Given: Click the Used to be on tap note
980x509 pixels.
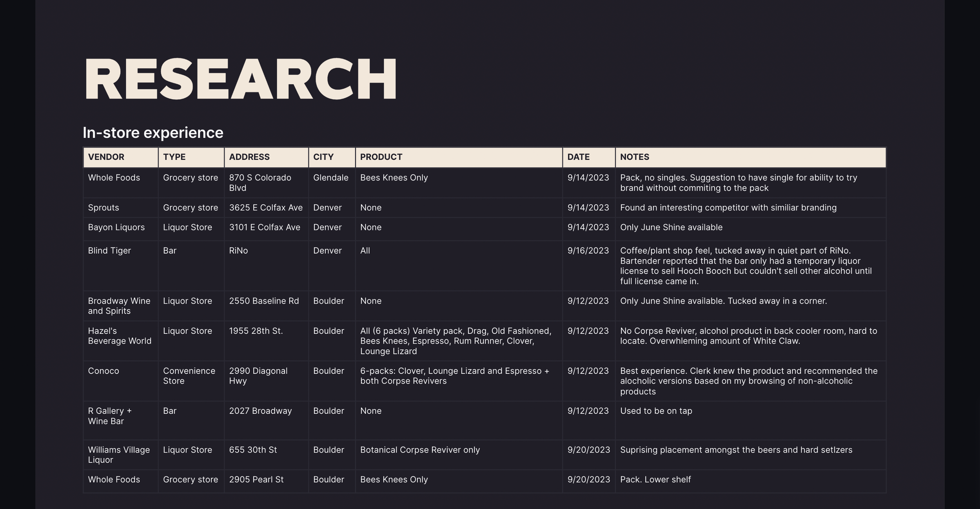Looking at the screenshot, I should [751, 420].
